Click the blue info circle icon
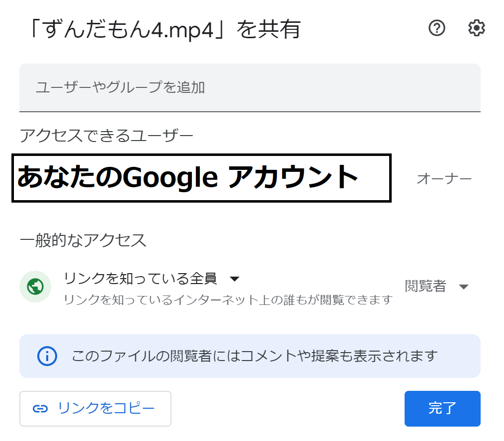 click(47, 356)
